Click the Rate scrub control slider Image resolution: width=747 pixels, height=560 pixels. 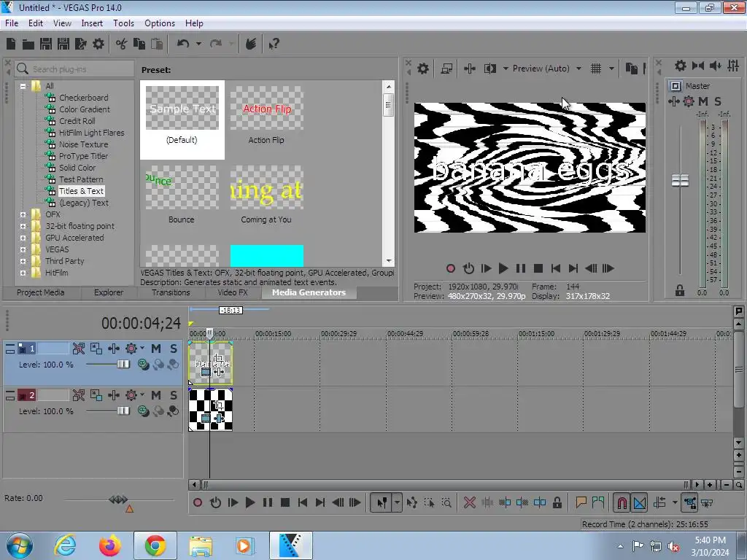pyautogui.click(x=118, y=499)
